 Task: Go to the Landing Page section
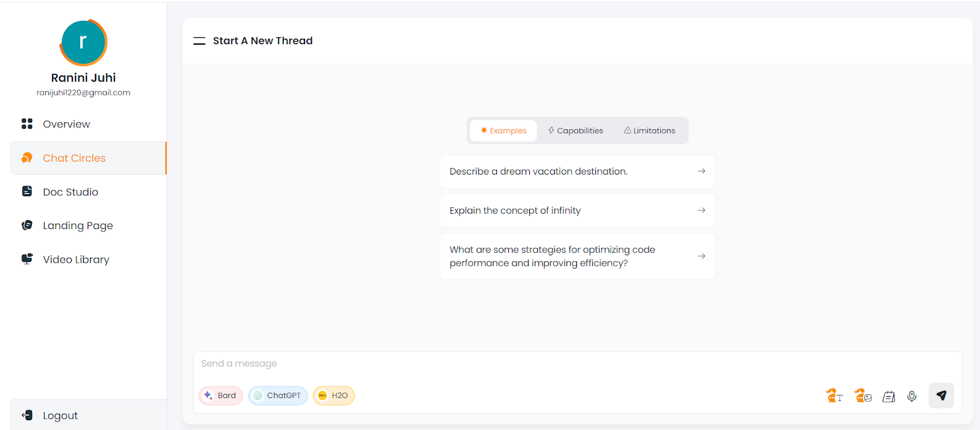click(78, 225)
